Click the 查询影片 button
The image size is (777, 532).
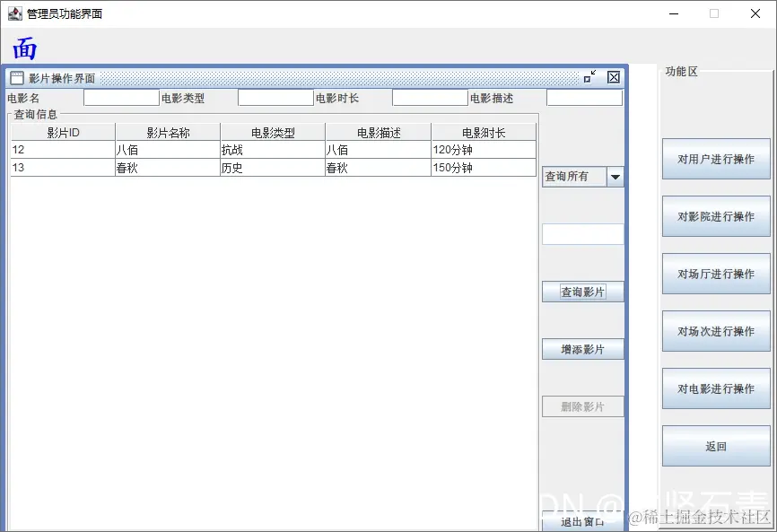tap(583, 292)
